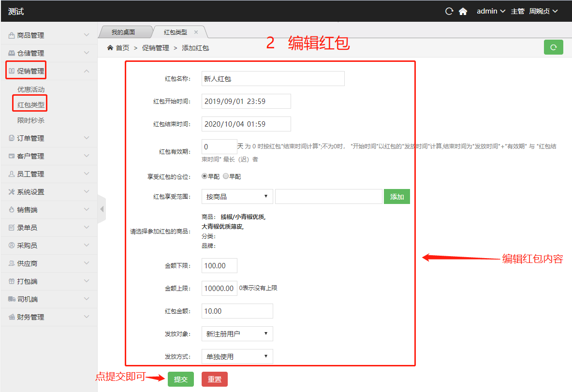The width and height of the screenshot is (572, 392).
Task: Click the refresh icon beside home icon
Action: (x=449, y=11)
